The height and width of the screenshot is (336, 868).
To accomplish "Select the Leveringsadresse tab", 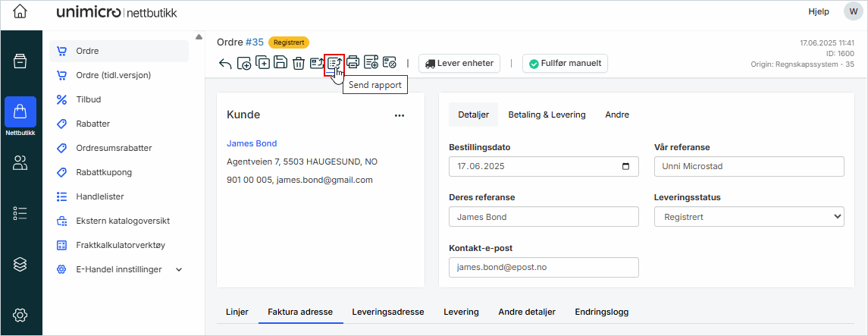I will pyautogui.click(x=387, y=312).
